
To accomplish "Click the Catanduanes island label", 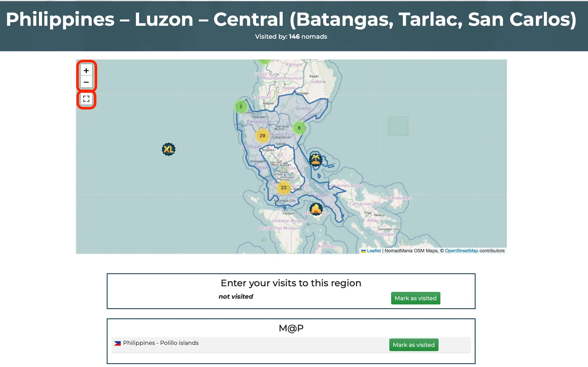I will [397, 198].
